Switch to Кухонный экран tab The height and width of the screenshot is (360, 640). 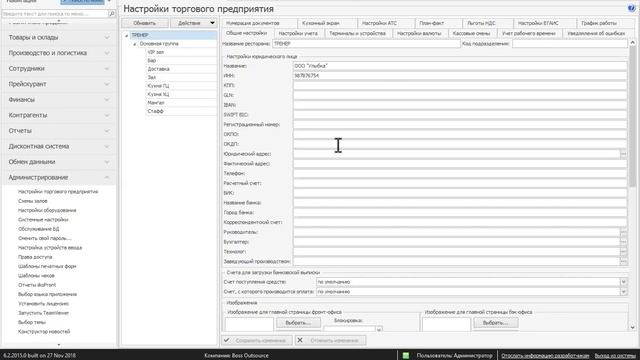tap(321, 23)
